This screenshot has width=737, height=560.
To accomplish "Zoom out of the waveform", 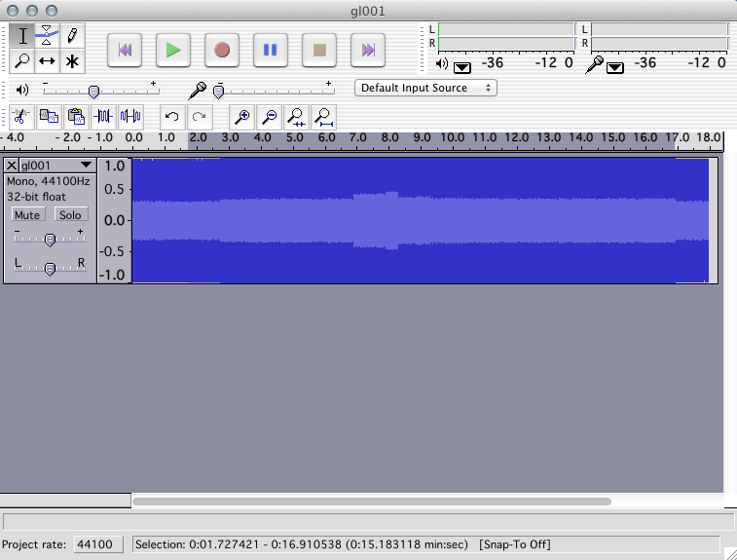I will pos(270,117).
